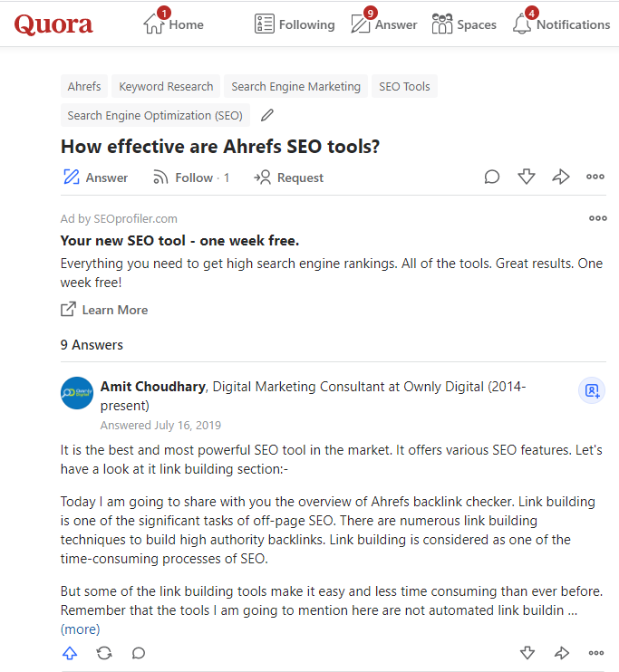Downvote Amit Choudhary's answer
Image resolution: width=619 pixels, height=672 pixels.
pos(527,653)
